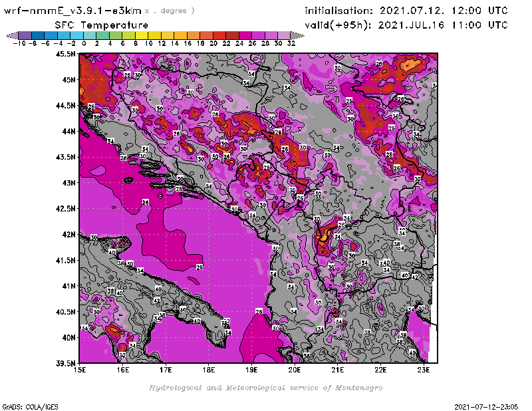Click the 20E longitude axis label
Image resolution: width=532 pixels, height=411 pixels.
click(x=295, y=370)
